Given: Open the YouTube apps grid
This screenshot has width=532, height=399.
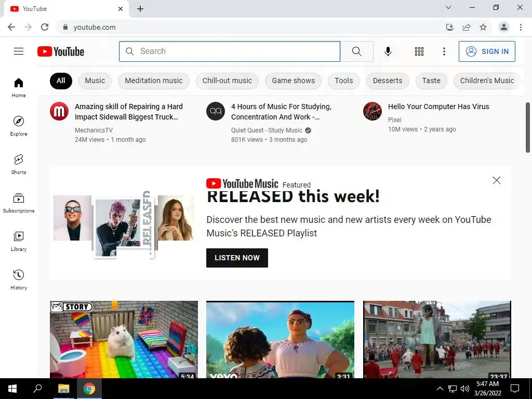Looking at the screenshot, I should point(419,51).
